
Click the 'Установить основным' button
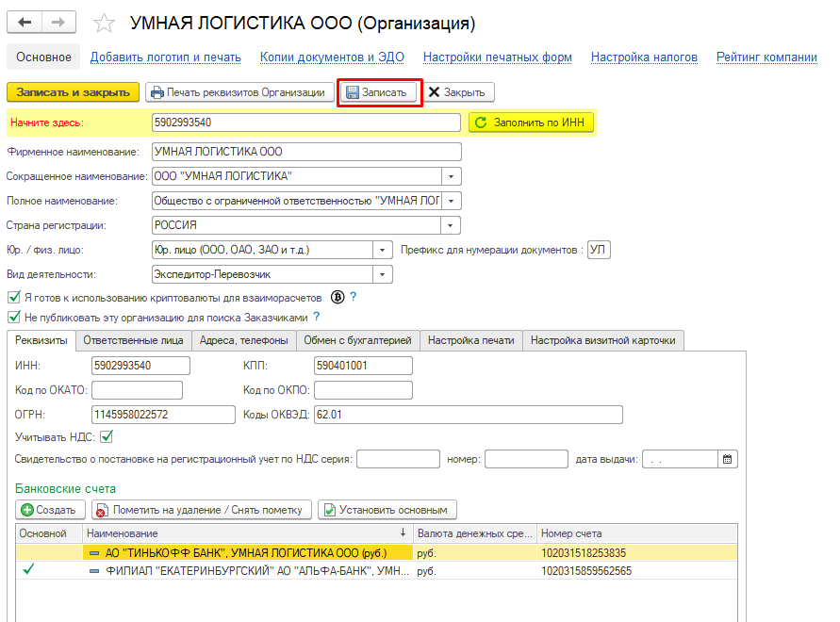point(387,510)
